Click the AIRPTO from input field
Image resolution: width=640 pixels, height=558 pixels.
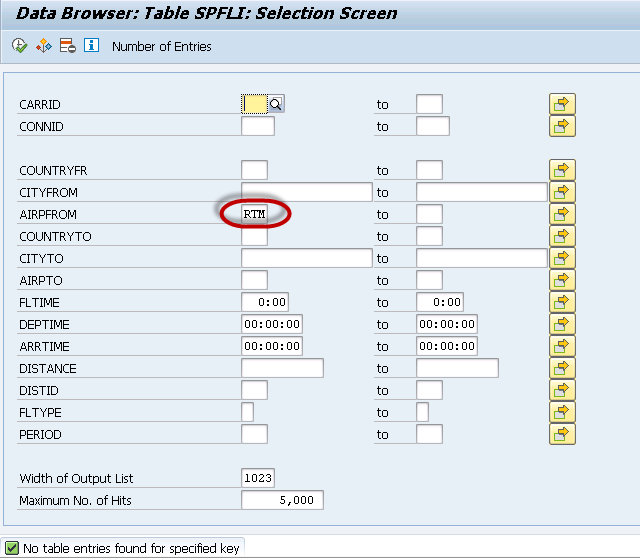[x=255, y=280]
